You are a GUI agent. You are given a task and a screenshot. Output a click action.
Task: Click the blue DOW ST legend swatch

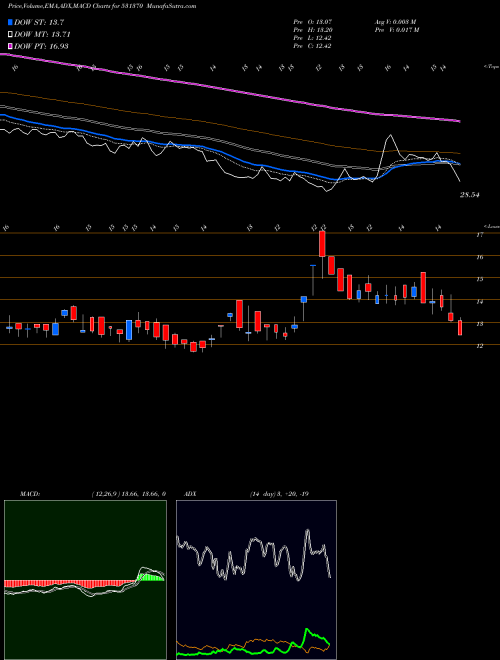tap(11, 22)
